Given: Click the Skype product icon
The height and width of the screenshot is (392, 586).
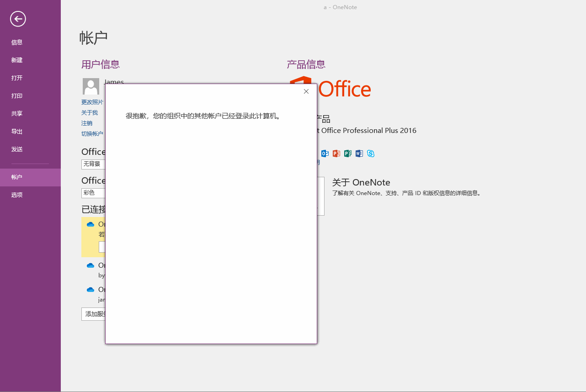Looking at the screenshot, I should (371, 154).
